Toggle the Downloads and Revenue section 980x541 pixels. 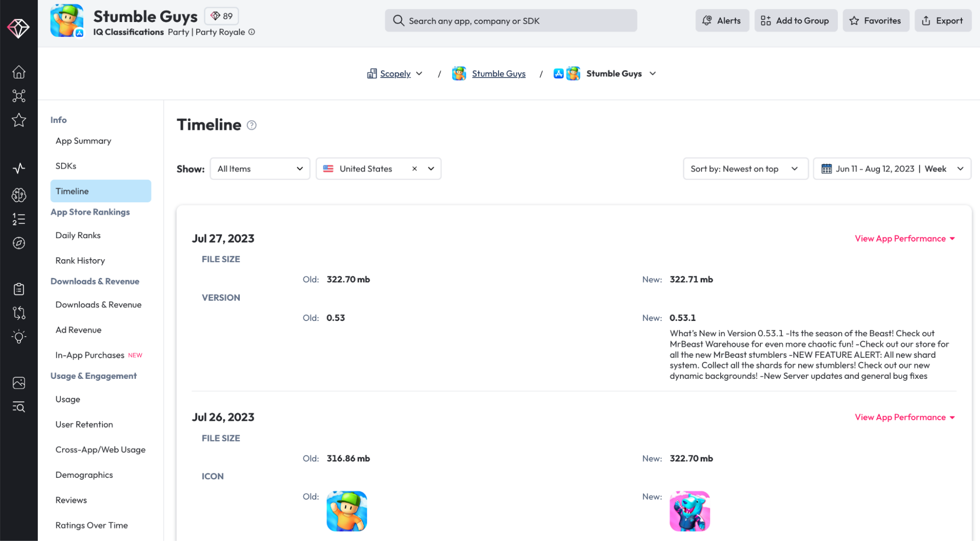click(95, 280)
